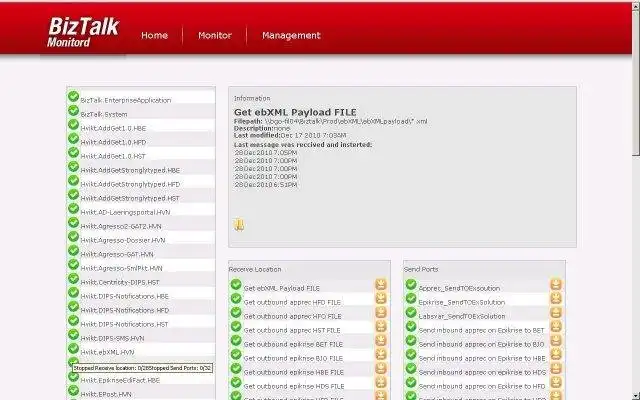Select Hvikt.ebXML.HVN application
Image resolution: width=640 pixels, height=400 pixels.
point(107,352)
